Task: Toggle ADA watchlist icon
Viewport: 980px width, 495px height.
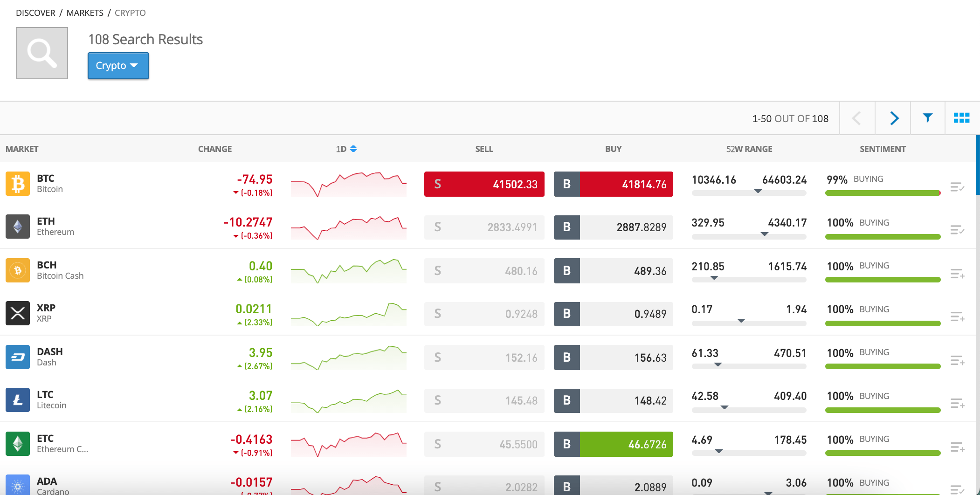Action: [x=957, y=489]
